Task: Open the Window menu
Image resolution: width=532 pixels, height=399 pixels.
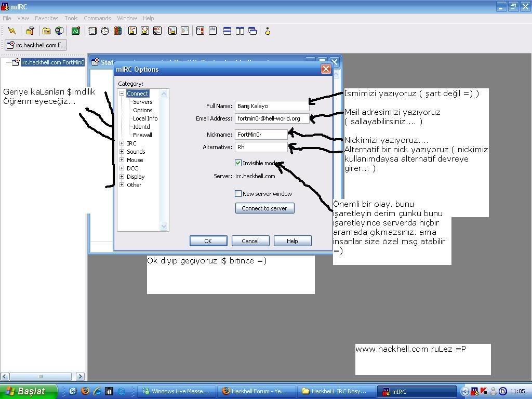Action: pos(127,18)
